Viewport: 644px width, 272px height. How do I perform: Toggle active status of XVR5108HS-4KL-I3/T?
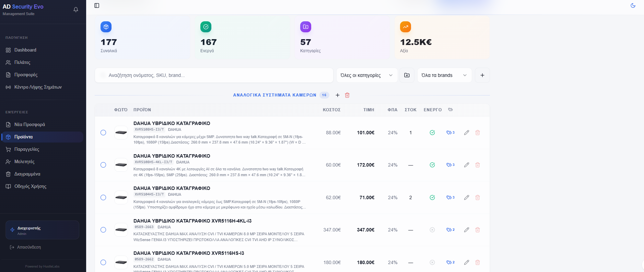point(432,165)
